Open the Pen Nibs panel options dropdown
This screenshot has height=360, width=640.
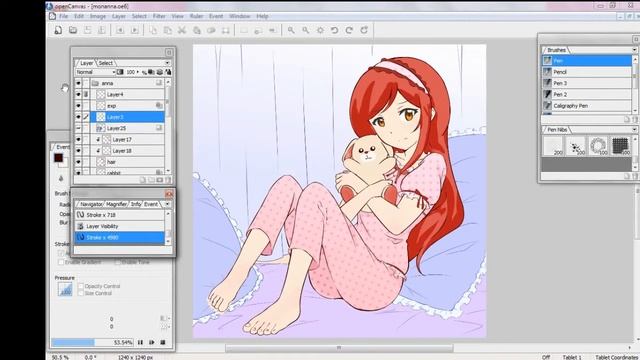634,129
